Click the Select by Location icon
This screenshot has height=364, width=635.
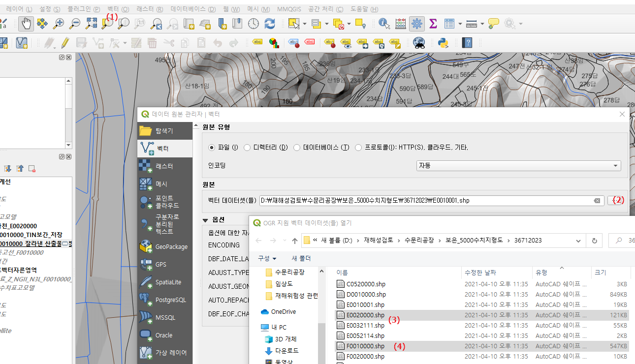(360, 23)
